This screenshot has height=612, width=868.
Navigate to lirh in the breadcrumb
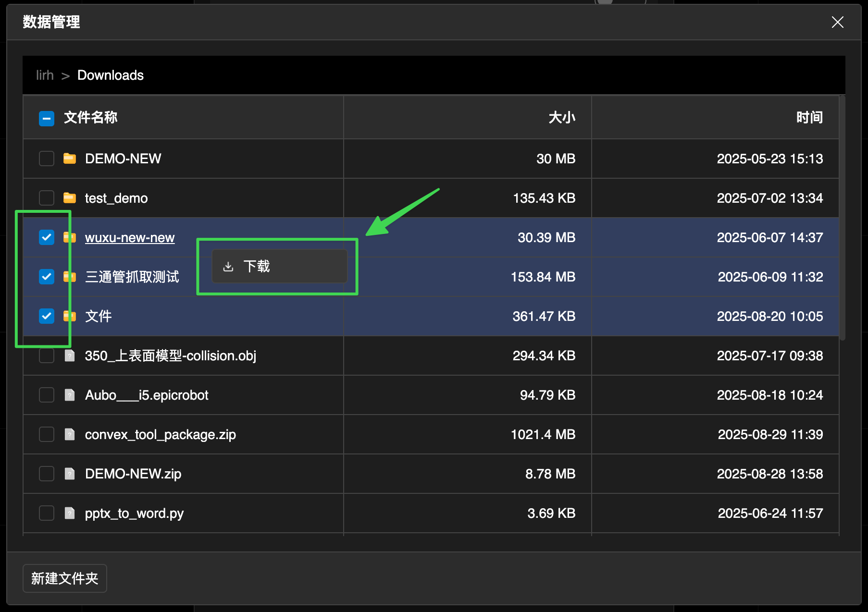point(45,75)
